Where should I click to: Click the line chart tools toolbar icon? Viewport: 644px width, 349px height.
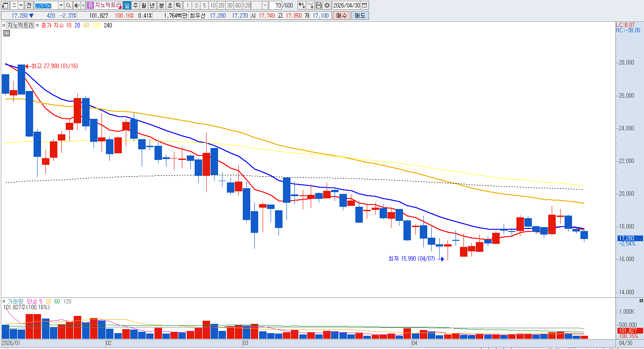[x=310, y=5]
